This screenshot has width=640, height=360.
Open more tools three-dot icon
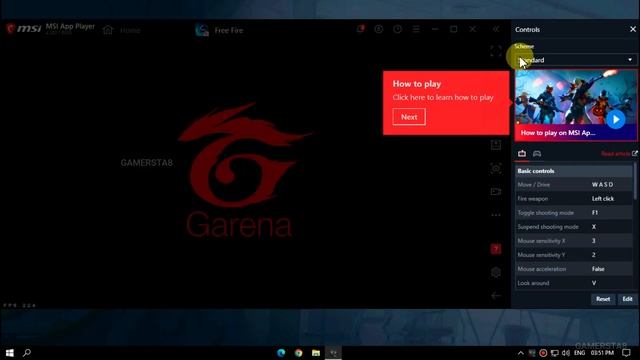tap(496, 215)
